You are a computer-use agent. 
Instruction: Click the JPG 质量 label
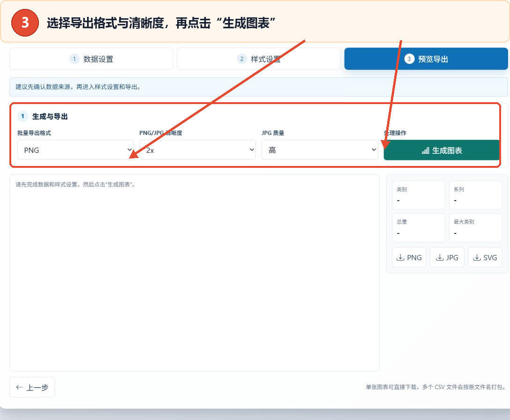point(273,133)
